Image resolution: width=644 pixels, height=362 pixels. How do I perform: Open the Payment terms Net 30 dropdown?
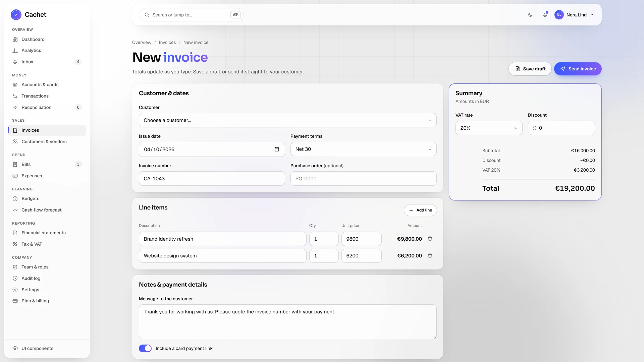tap(363, 149)
